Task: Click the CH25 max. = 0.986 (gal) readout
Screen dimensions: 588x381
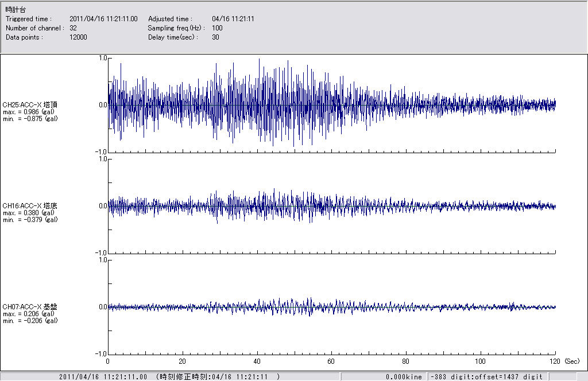Action: tap(28, 111)
